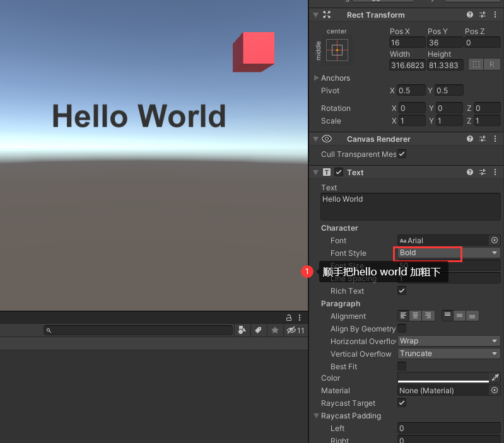Viewport: 504px width, 443px height.
Task: Set horizontal alignment to right
Action: (x=428, y=316)
